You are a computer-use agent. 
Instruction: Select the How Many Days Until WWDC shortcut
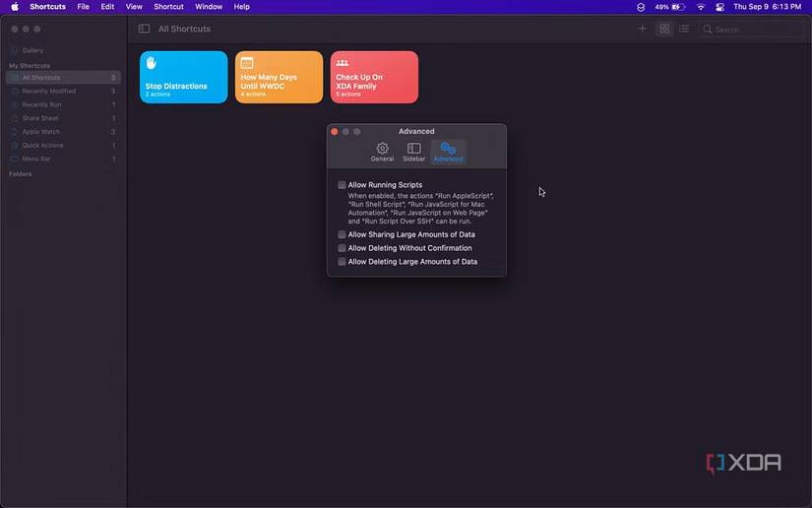(x=279, y=77)
